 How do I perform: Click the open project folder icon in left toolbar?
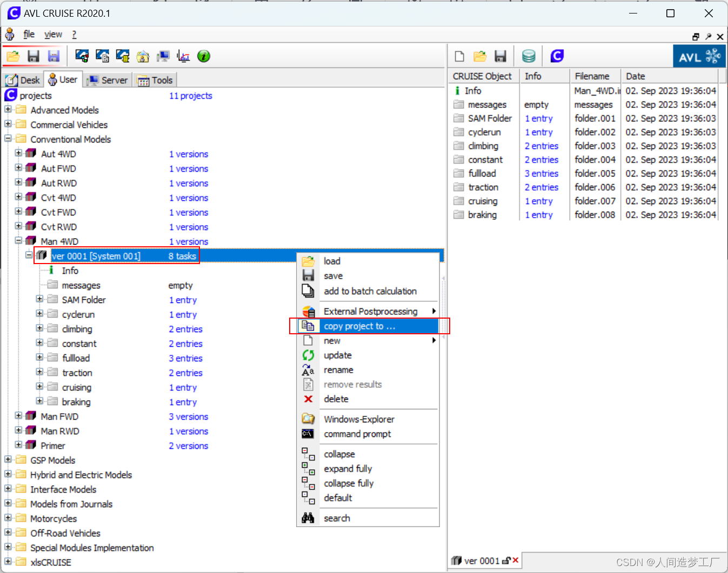click(x=13, y=56)
